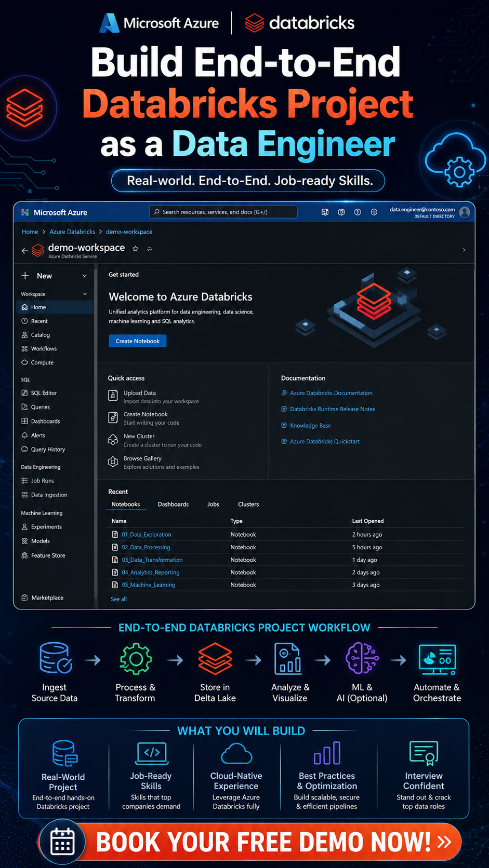Image resolution: width=489 pixels, height=868 pixels.
Task: Click the Create Notebook quick access text
Action: [146, 414]
